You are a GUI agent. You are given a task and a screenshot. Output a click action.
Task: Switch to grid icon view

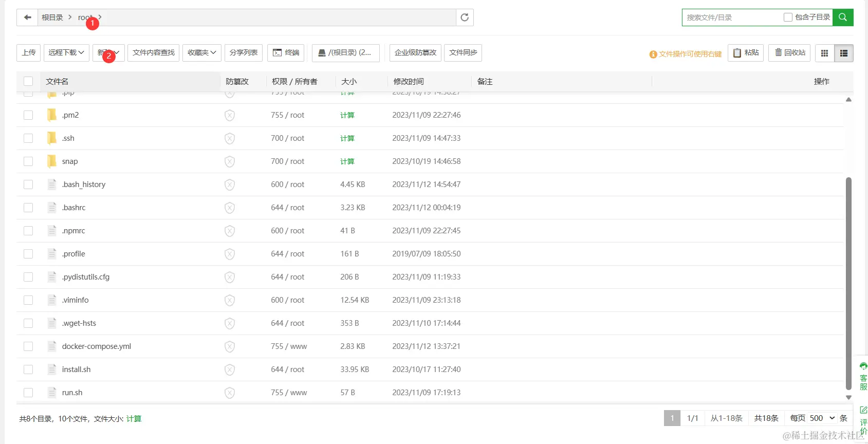825,53
